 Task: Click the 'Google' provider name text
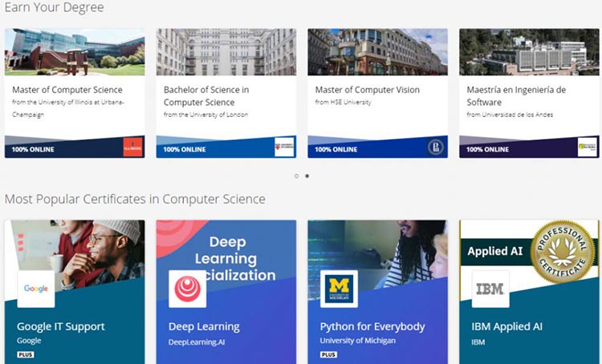[x=29, y=341]
